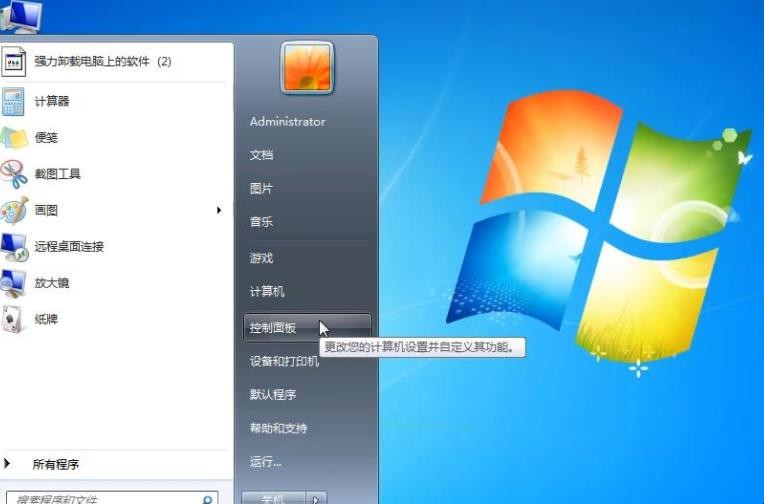
Task: Click 所有程序 text label
Action: pos(56,464)
